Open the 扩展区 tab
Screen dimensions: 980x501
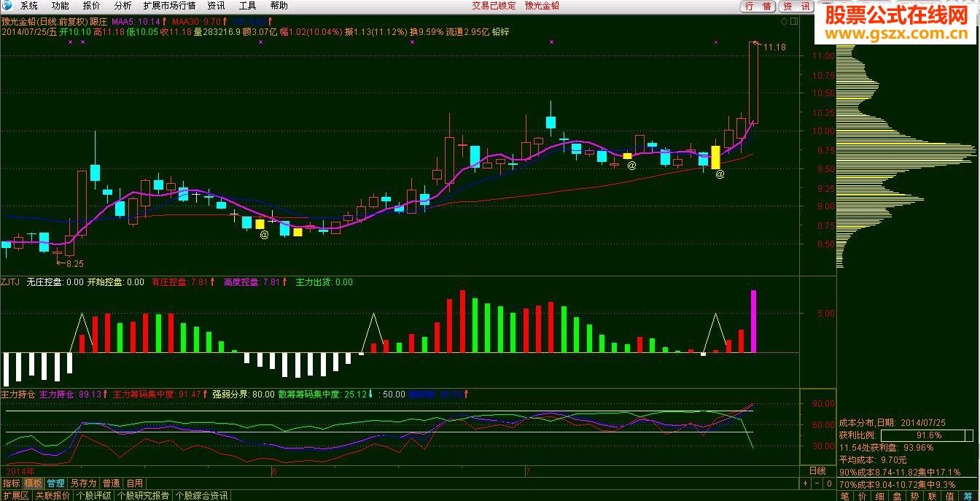[15, 495]
